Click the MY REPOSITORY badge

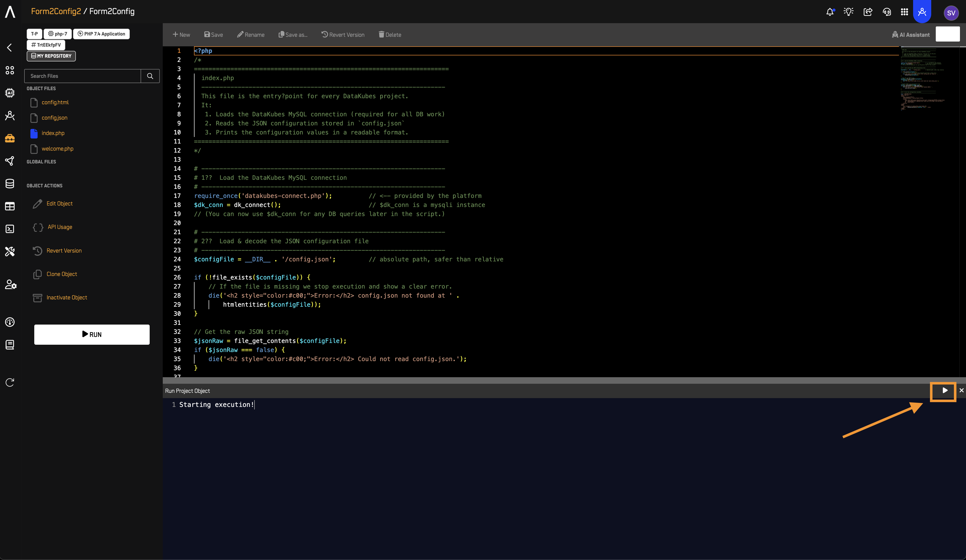(51, 56)
